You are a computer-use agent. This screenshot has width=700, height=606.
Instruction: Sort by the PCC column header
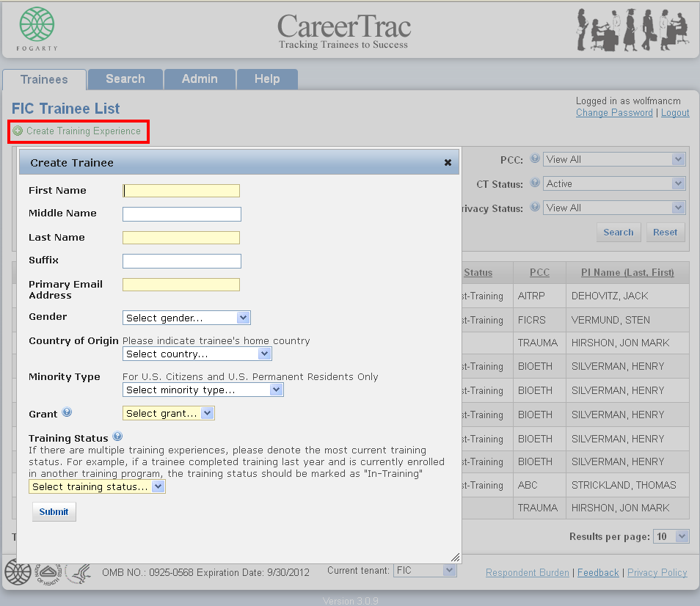click(x=539, y=273)
